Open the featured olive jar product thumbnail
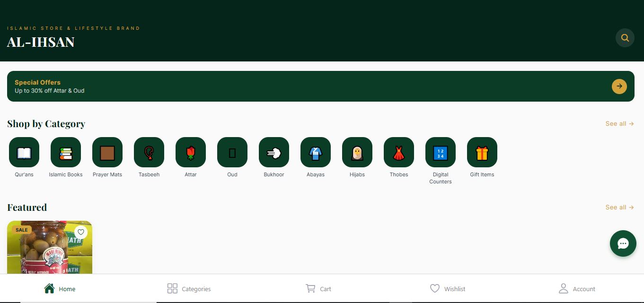The image size is (644, 303). point(50,247)
